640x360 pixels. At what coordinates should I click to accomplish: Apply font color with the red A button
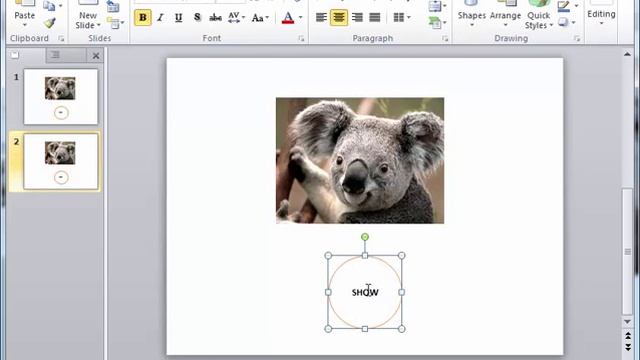click(288, 18)
